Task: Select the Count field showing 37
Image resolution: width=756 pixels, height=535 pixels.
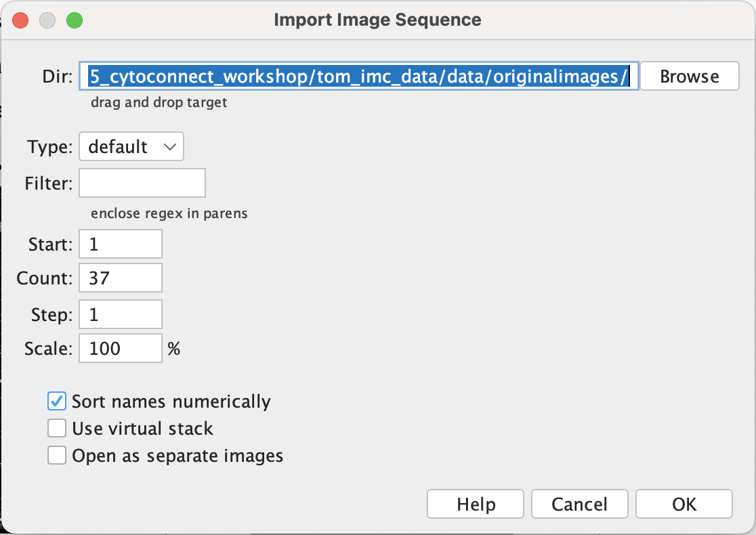Action: (121, 278)
